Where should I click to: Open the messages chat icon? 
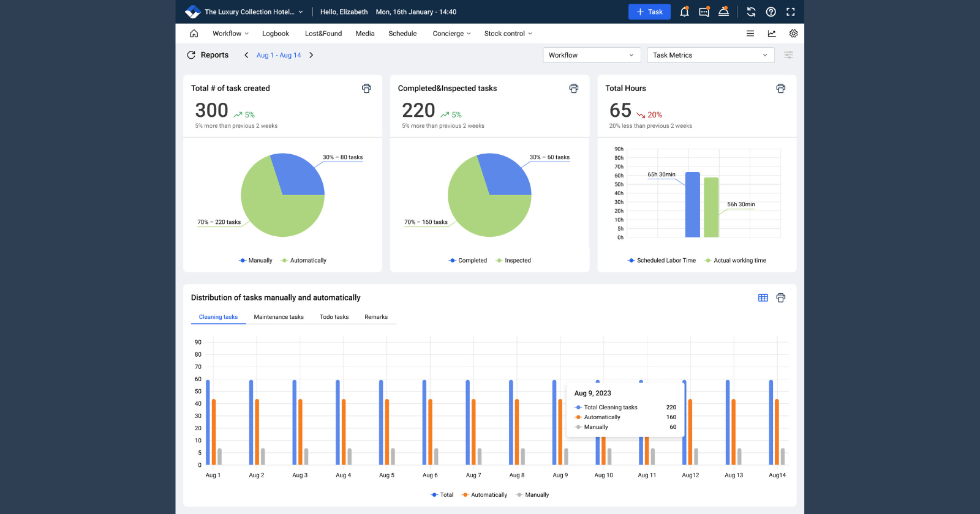point(704,12)
